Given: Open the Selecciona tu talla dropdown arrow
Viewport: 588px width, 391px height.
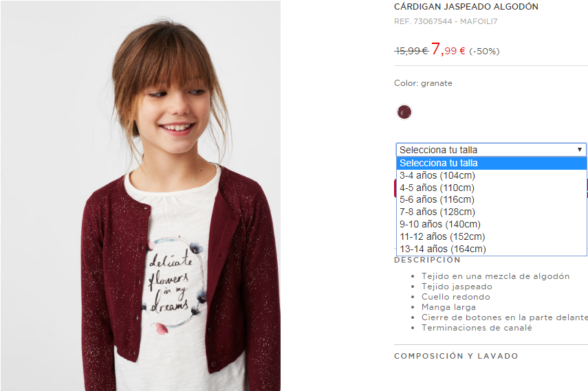Looking at the screenshot, I should [579, 150].
